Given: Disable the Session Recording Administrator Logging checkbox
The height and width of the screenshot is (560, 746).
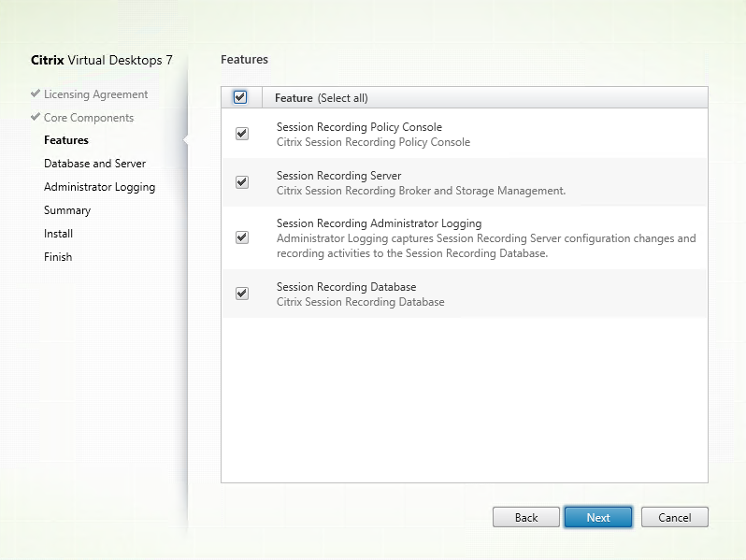Looking at the screenshot, I should (x=242, y=237).
